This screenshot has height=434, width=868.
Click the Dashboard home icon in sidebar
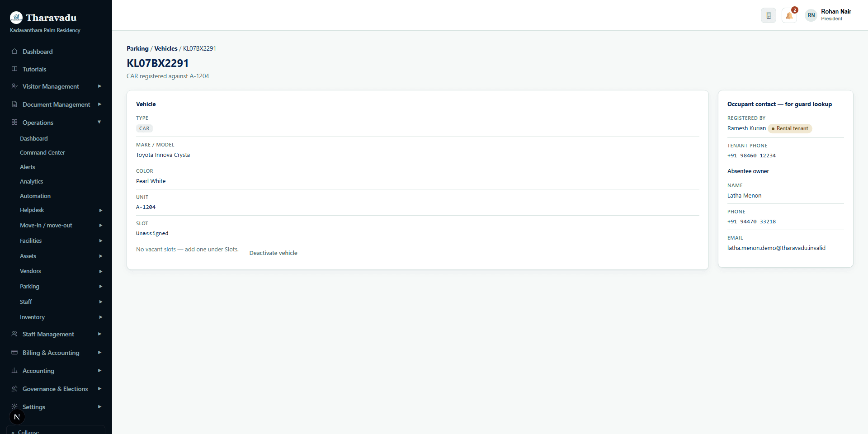[x=14, y=51]
